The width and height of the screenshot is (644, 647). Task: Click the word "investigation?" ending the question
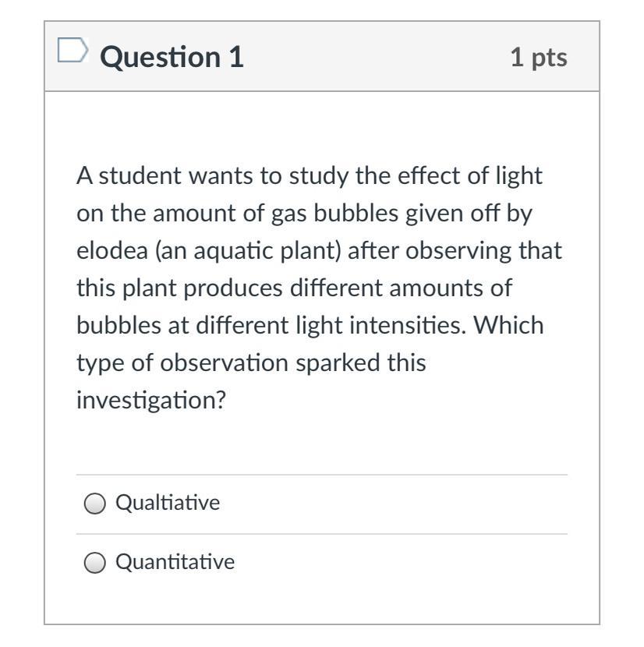click(x=151, y=401)
